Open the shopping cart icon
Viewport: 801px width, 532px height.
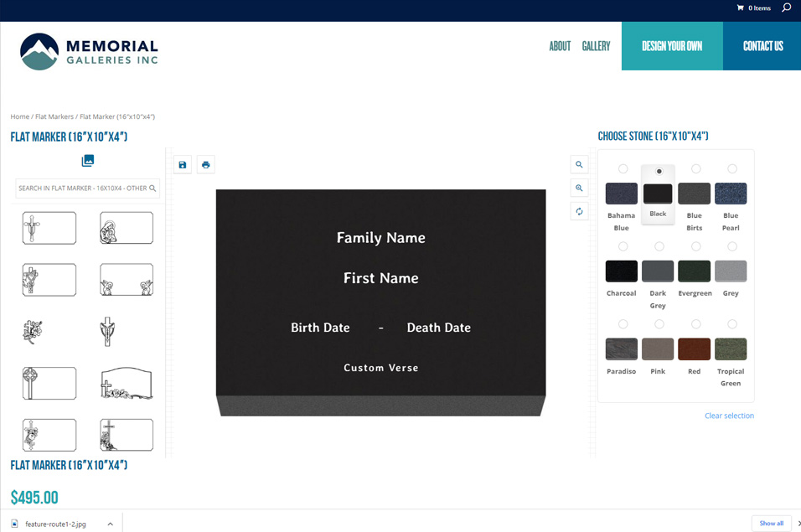(741, 8)
